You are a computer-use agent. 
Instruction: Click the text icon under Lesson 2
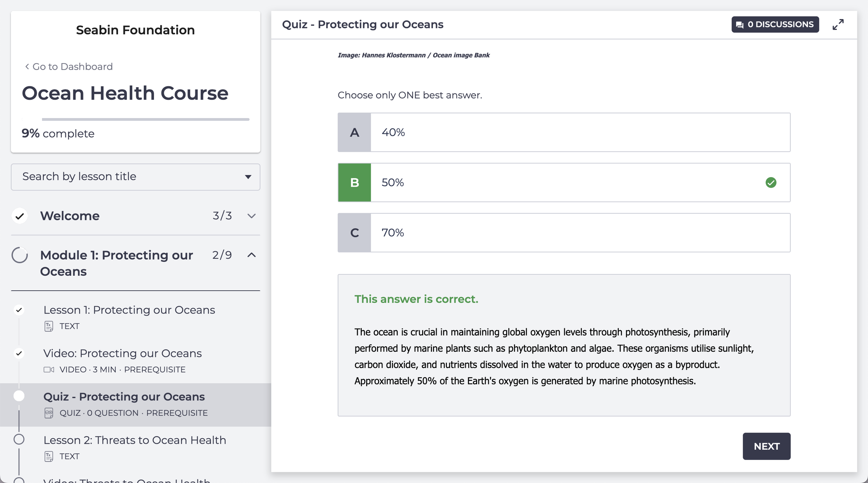coord(49,456)
